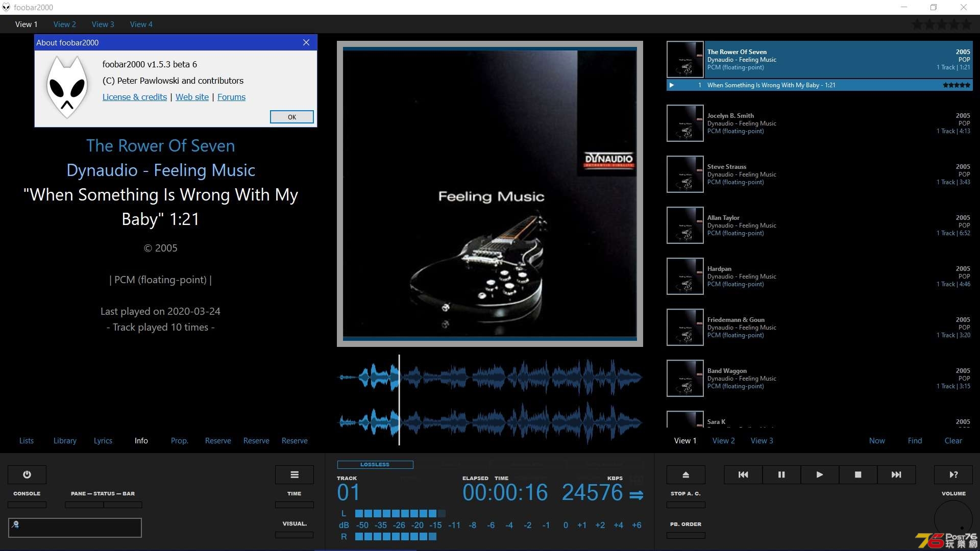Click the previous track button
Screen dimensions: 980x551
(x=743, y=474)
